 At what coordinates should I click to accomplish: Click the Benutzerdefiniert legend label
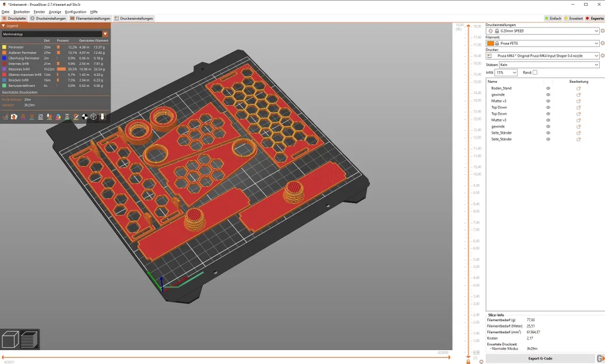coord(22,86)
